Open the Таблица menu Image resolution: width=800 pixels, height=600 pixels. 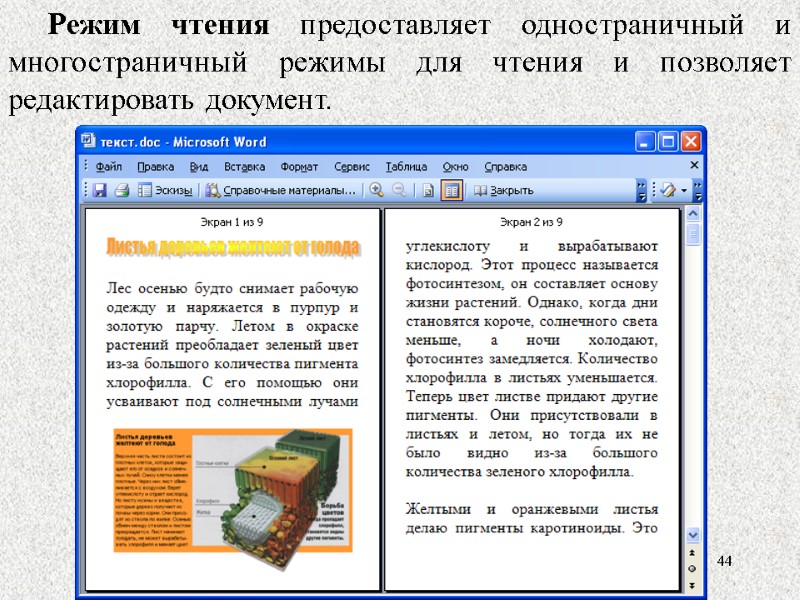click(x=406, y=167)
